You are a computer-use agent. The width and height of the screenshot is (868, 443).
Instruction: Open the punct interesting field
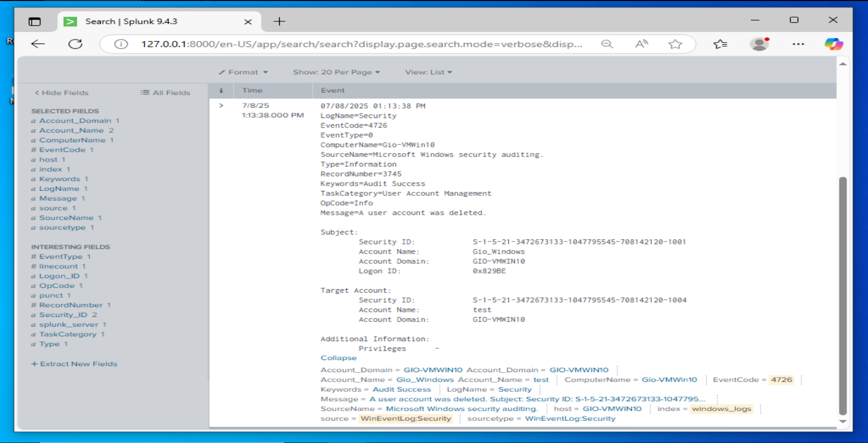(51, 295)
